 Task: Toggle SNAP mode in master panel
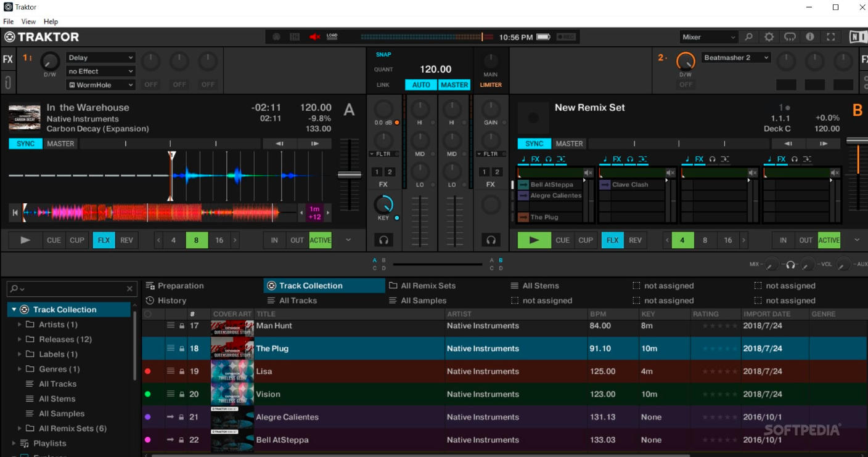(x=383, y=55)
